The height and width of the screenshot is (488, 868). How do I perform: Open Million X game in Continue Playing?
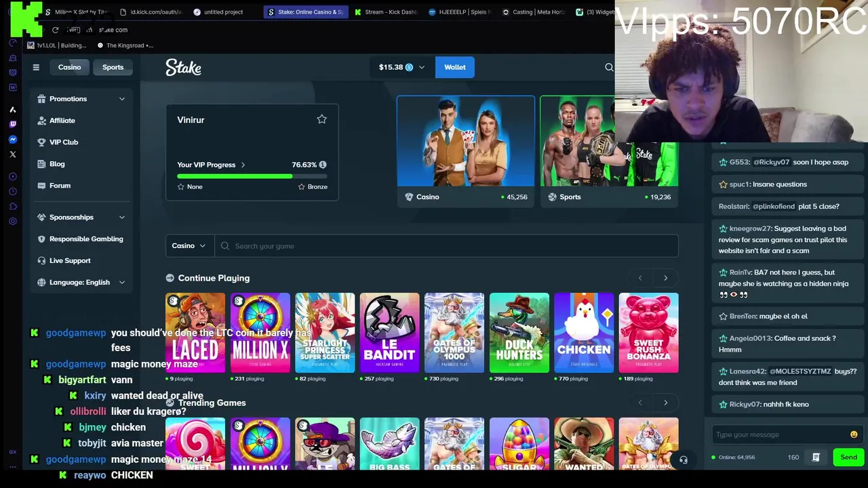click(x=260, y=333)
